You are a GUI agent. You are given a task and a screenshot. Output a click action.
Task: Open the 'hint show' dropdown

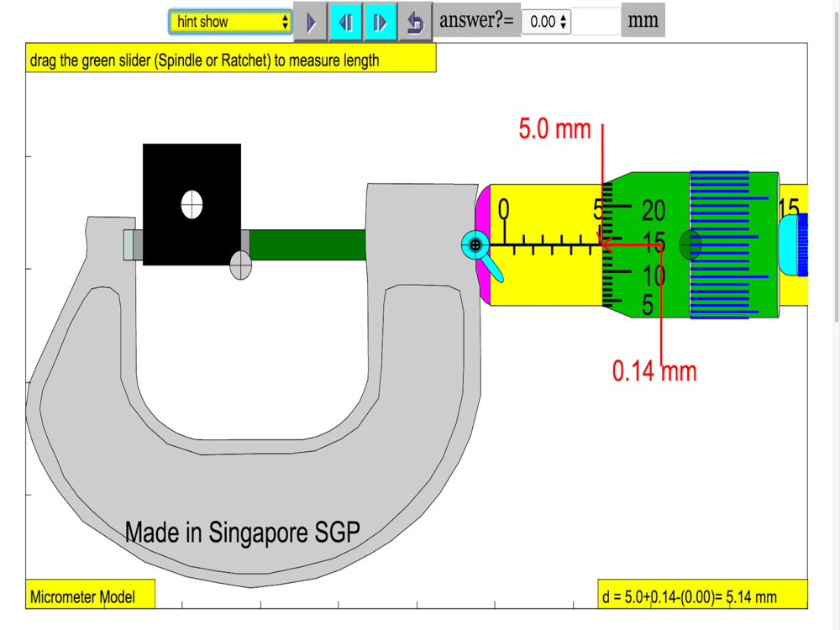[230, 22]
